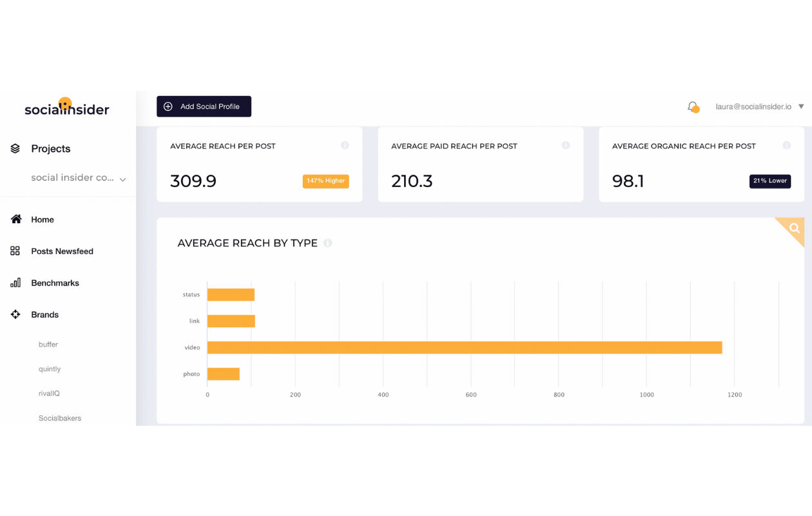Select the Socialbakers brand
Viewport: 812px width, 516px height.
tap(60, 418)
